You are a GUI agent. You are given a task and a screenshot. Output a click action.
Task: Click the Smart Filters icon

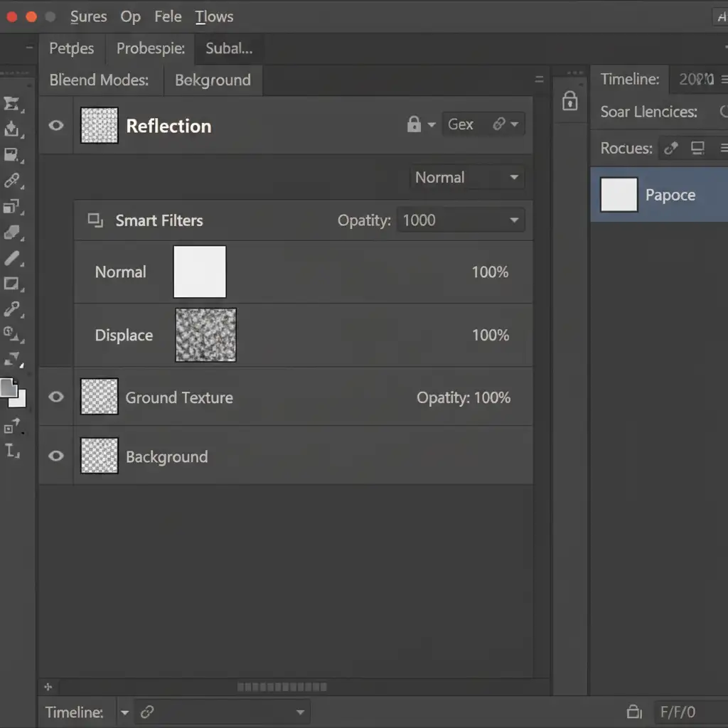click(x=95, y=220)
